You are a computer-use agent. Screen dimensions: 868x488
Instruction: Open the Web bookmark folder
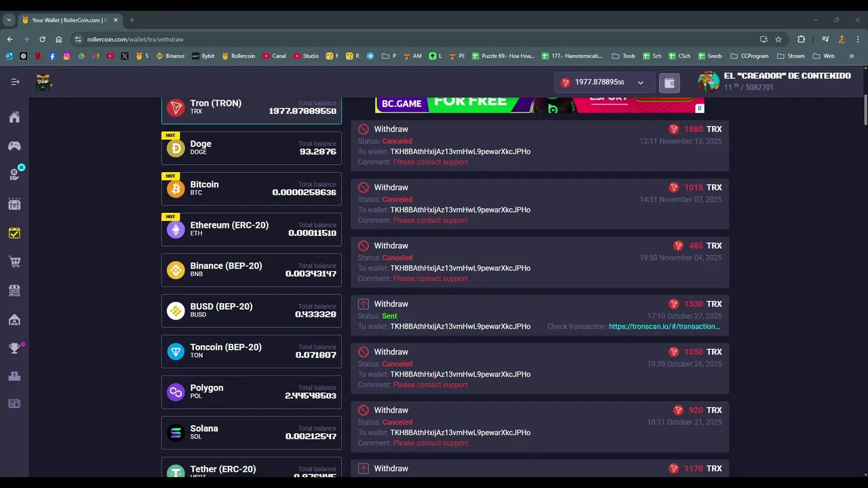[823, 56]
